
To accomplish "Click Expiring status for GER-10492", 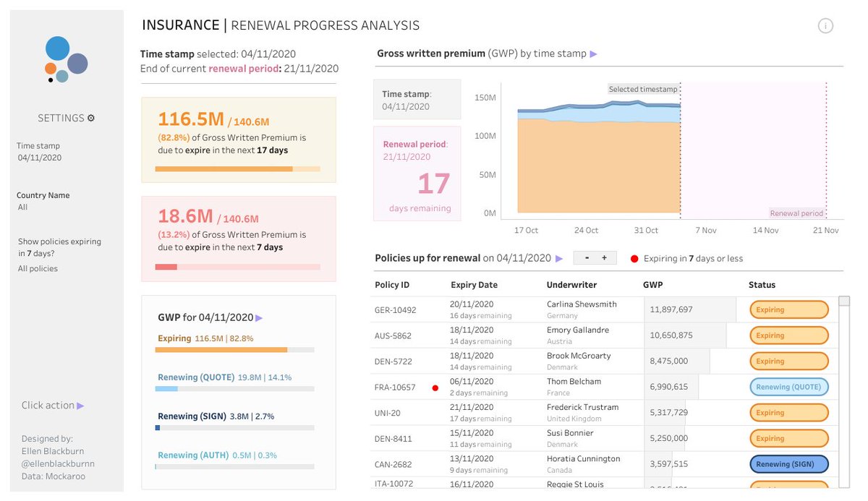I will click(789, 310).
